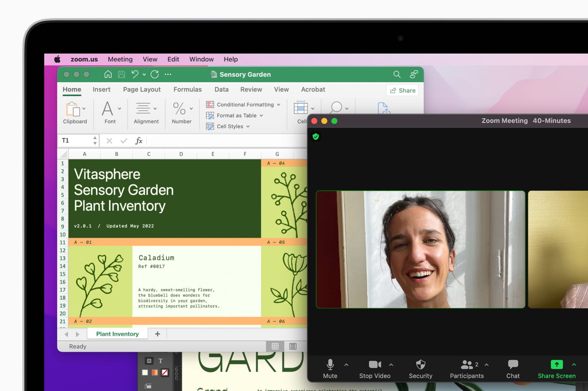Click white color swatch in background app

coord(145,372)
